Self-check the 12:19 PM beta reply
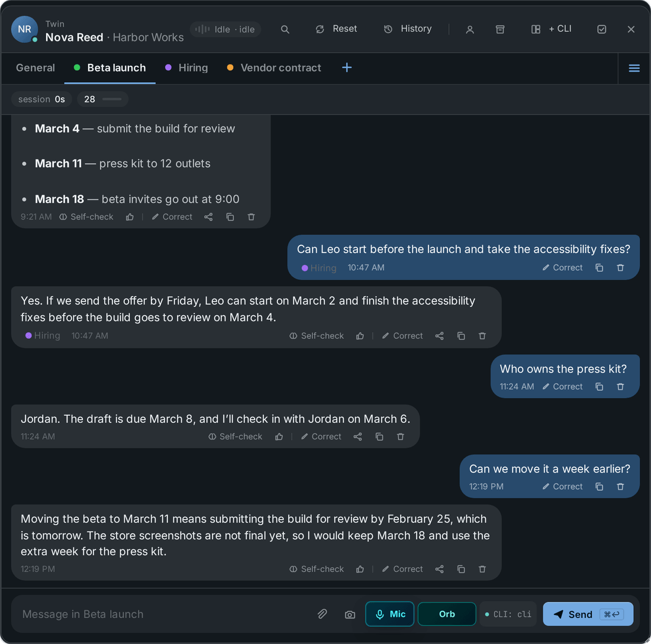 click(317, 569)
